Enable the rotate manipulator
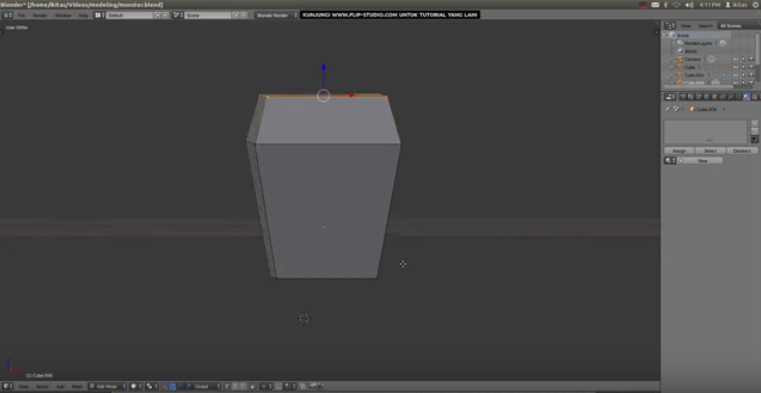This screenshot has width=761, height=393. coord(181,386)
